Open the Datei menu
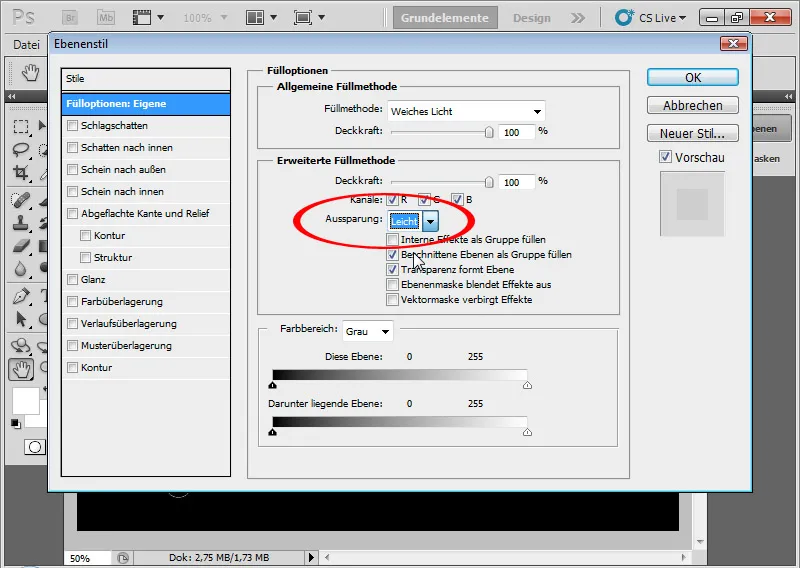The image size is (800, 568). pyautogui.click(x=26, y=45)
